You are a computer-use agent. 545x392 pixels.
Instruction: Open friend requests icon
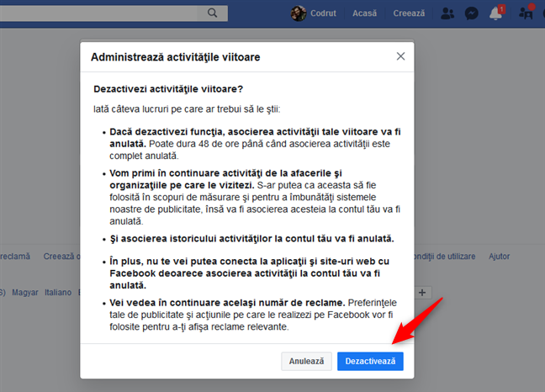point(447,13)
